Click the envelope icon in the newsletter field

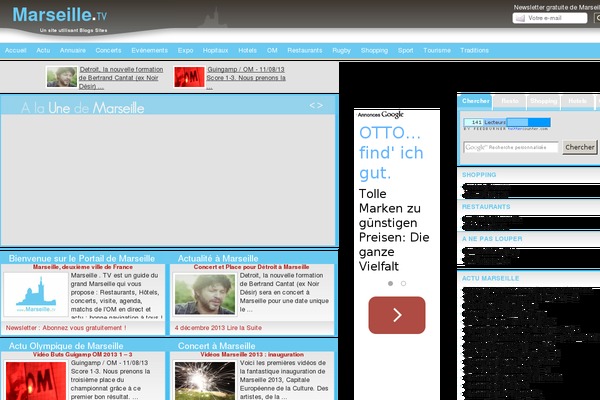[520, 18]
